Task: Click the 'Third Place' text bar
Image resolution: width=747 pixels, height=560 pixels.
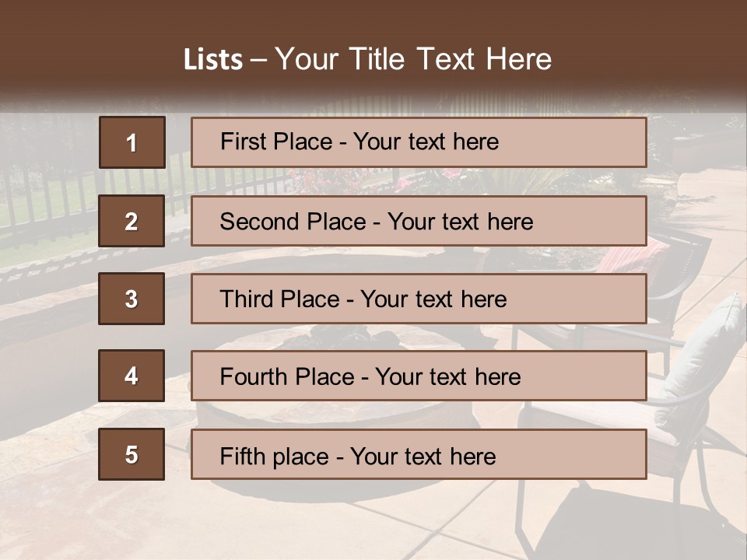Action: pos(419,299)
